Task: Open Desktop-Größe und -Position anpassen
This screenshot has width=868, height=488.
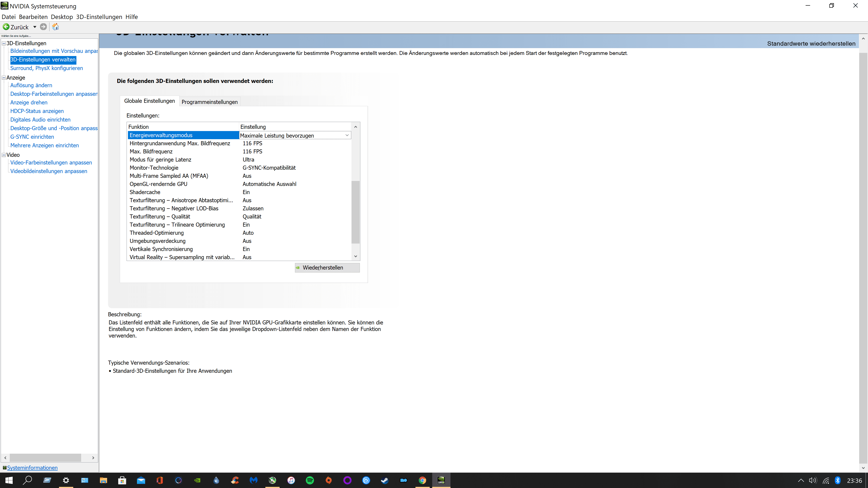Action: (x=54, y=128)
